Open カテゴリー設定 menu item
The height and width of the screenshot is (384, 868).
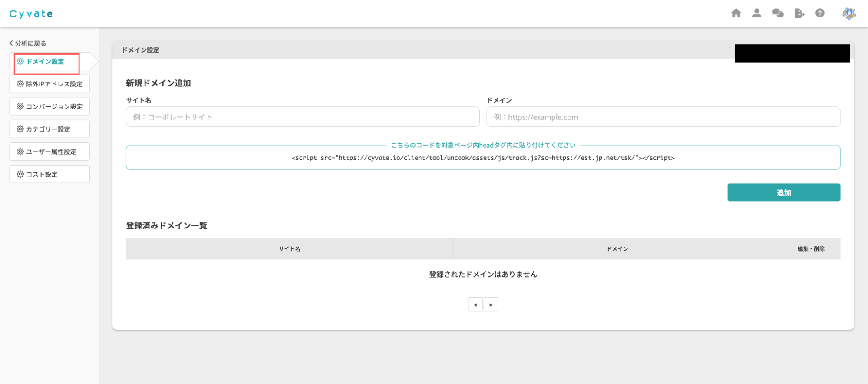(x=50, y=129)
